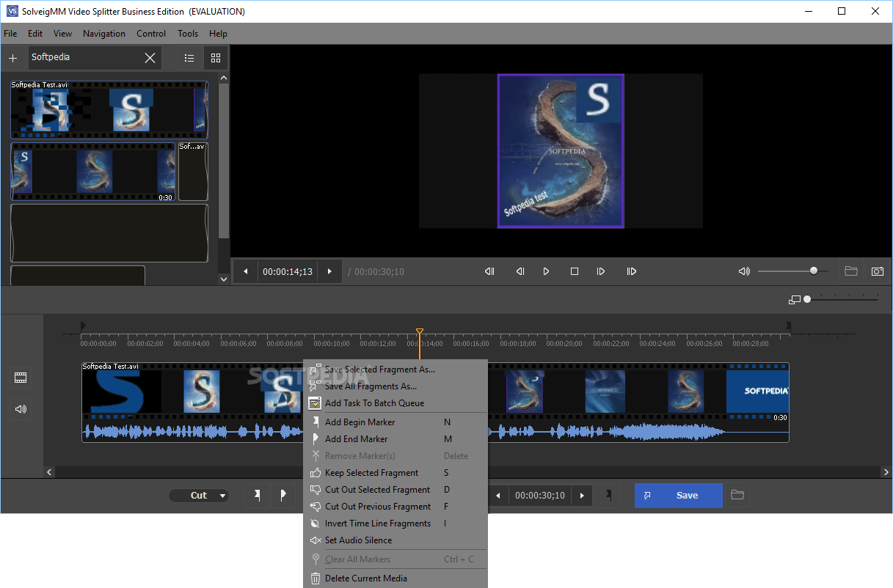893x588 pixels.
Task: Click the current time field 00:00:14;13
Action: [x=288, y=271]
